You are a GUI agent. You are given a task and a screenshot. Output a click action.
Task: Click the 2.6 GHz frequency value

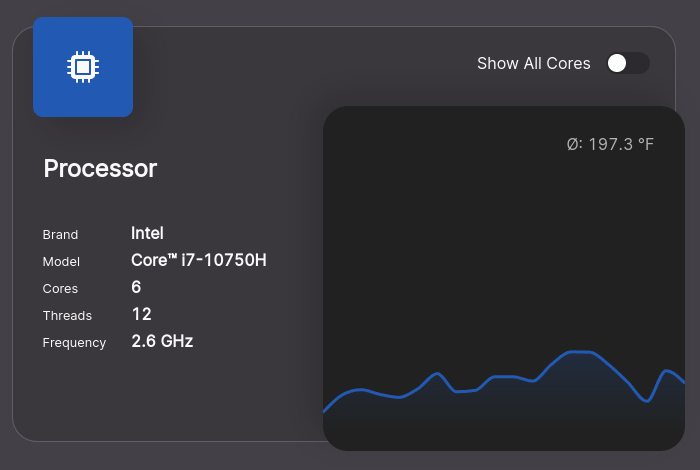pos(162,341)
